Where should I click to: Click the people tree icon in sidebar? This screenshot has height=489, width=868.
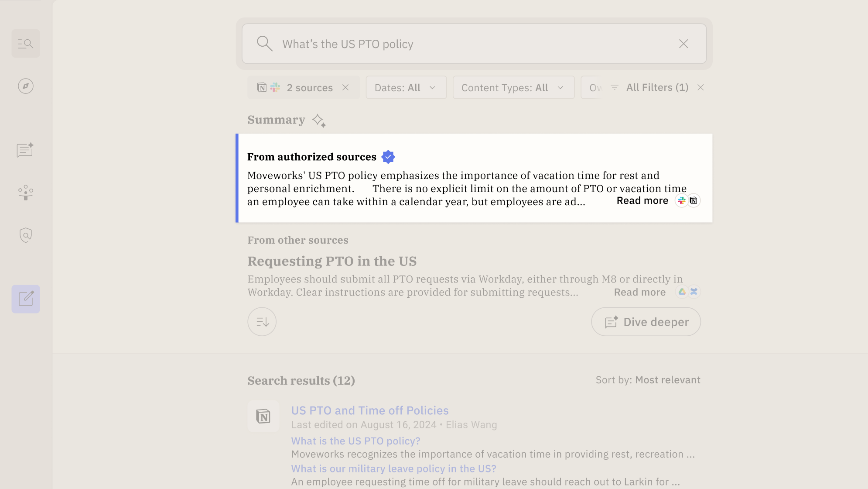coord(25,192)
